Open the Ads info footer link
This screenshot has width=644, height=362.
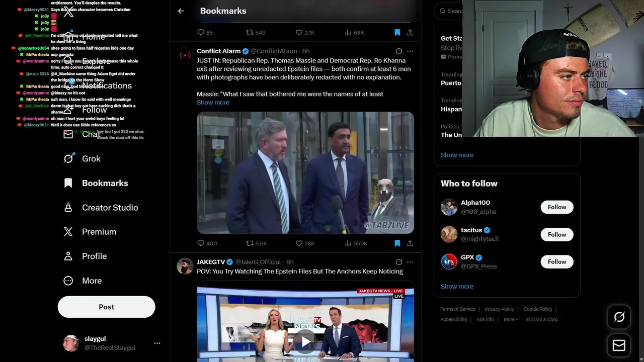point(485,319)
